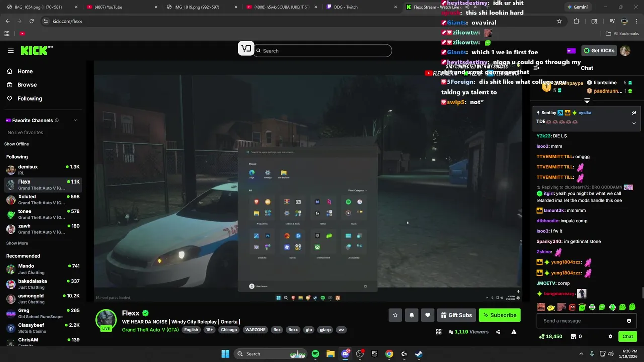The height and width of the screenshot is (362, 644).
Task: Click Flexx streamer avatar with LIVE badge
Action: [x=106, y=320]
